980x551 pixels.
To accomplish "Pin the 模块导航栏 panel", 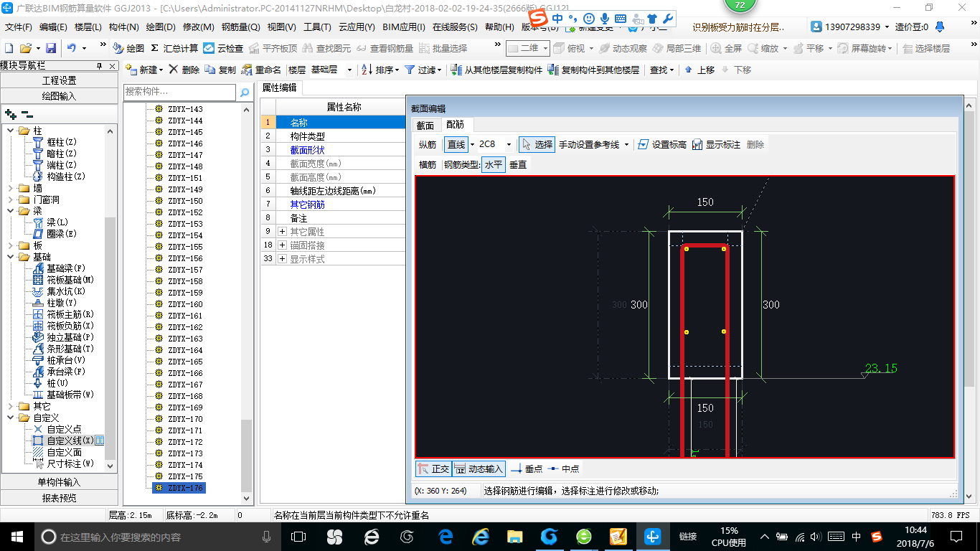I will (x=100, y=65).
